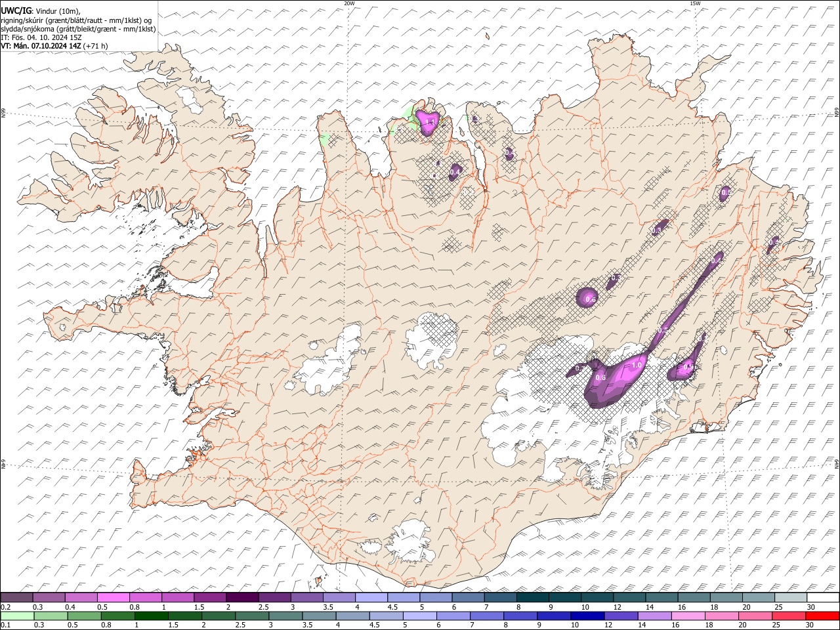Viewport: 840px width, 630px height.
Task: Click the UWC/IG title label
Action: (16, 11)
